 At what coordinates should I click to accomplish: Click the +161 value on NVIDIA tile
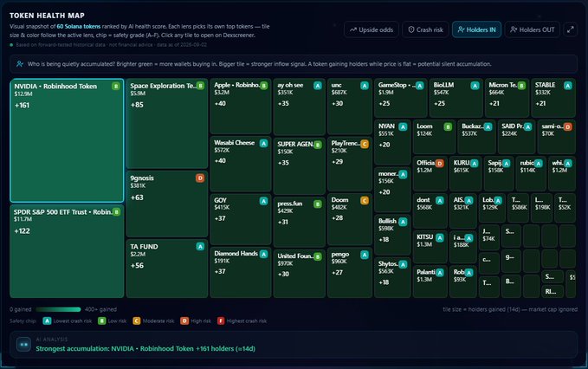(22, 106)
